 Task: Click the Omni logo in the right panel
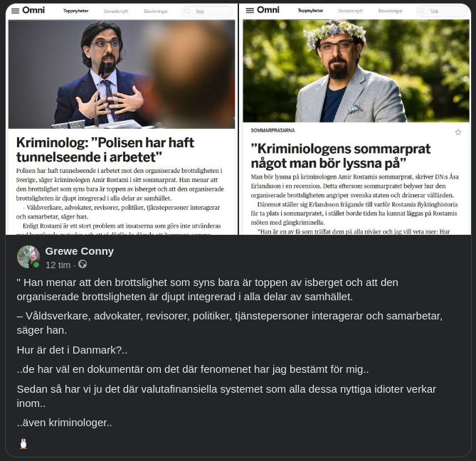[x=268, y=10]
